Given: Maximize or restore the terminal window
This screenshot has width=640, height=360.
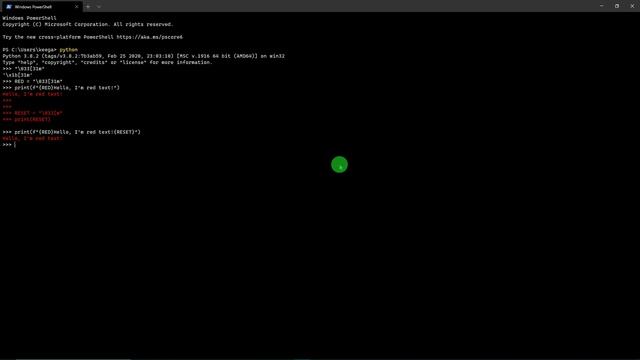Looking at the screenshot, I should click(617, 6).
